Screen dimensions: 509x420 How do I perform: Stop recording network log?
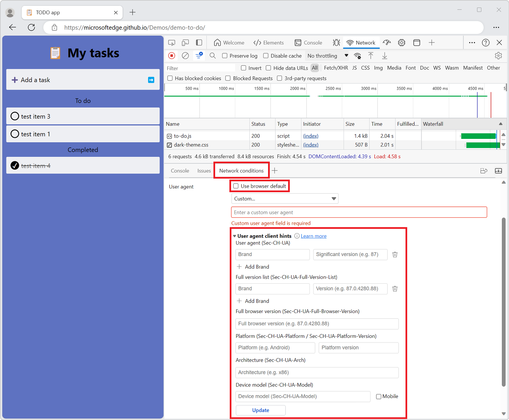click(x=172, y=55)
